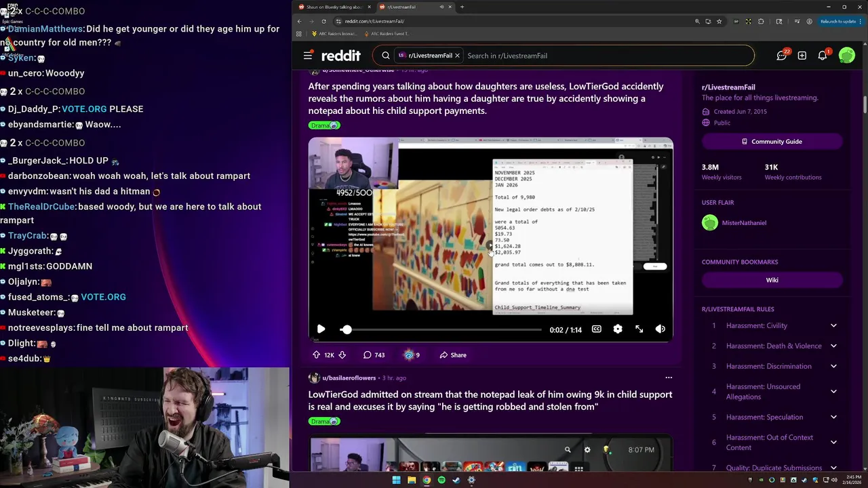Open Reddit hamburger navigation menu

pyautogui.click(x=308, y=56)
